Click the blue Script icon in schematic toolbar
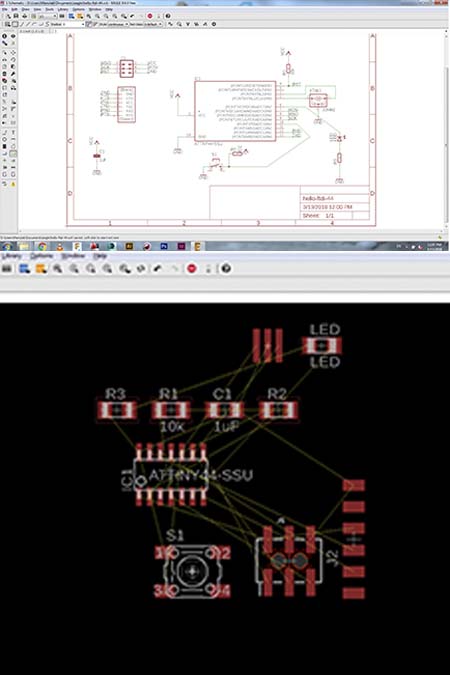This screenshot has width=450, height=675. click(71, 15)
